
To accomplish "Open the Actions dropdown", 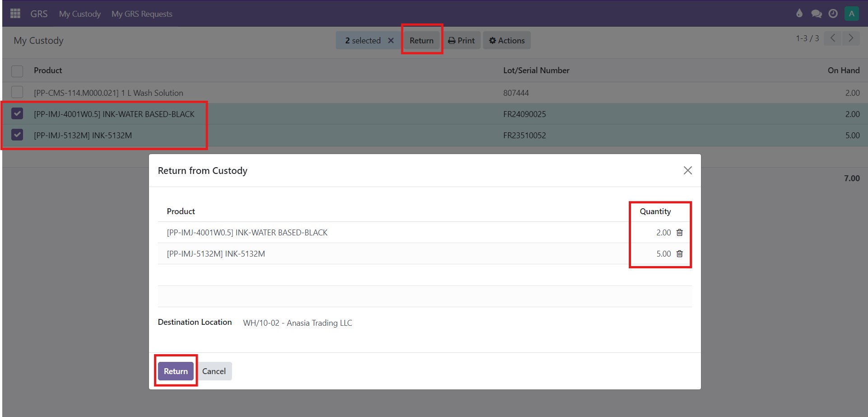I will [506, 41].
